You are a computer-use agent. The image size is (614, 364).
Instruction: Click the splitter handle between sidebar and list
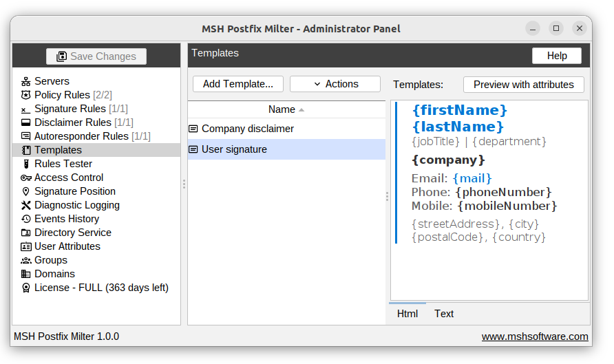click(184, 184)
